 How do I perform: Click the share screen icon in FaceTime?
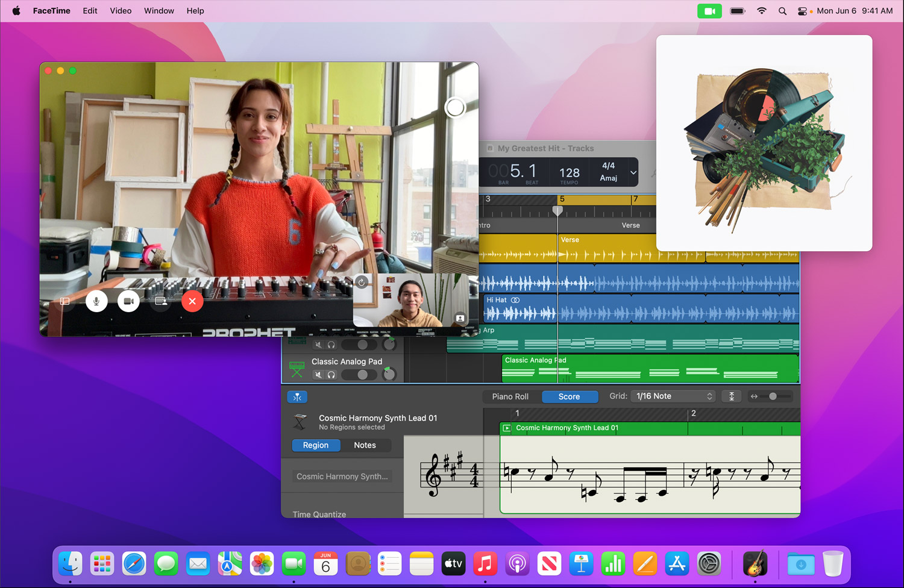click(x=161, y=301)
